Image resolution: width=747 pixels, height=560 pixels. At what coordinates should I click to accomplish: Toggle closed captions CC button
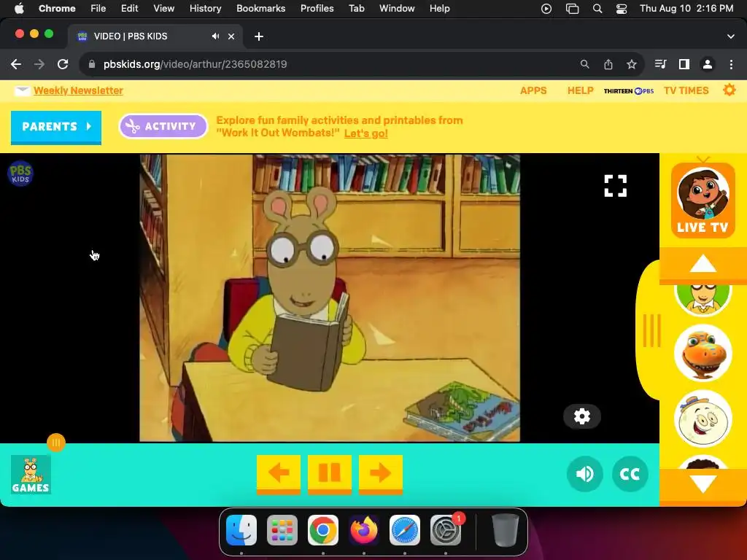pyautogui.click(x=630, y=474)
